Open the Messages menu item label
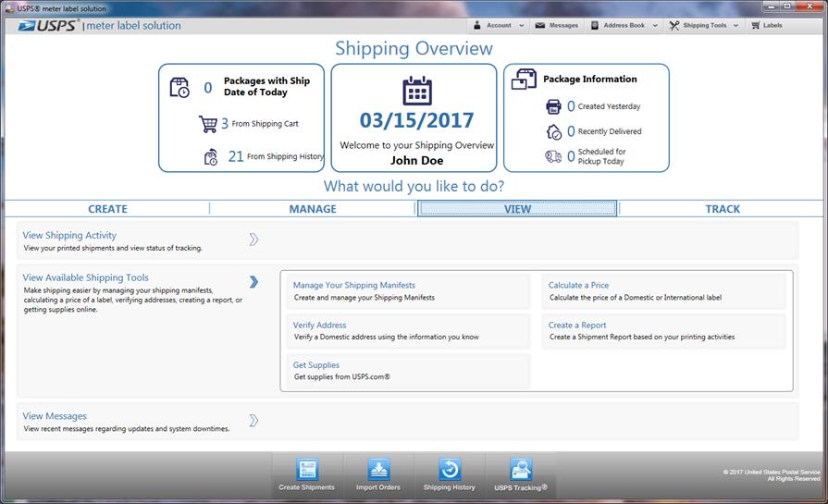Viewport: 828px width, 504px height. point(563,25)
